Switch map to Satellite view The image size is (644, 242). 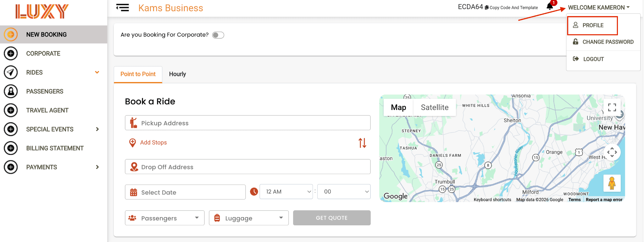click(x=435, y=107)
